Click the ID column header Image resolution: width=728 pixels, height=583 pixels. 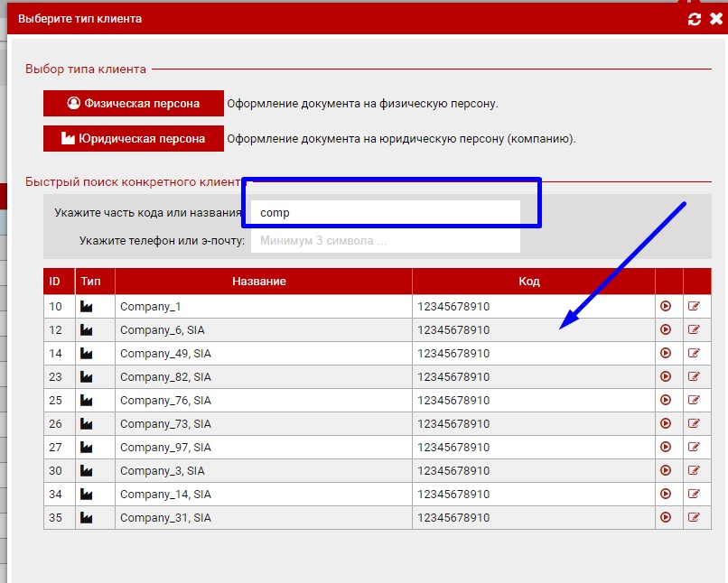(x=55, y=282)
